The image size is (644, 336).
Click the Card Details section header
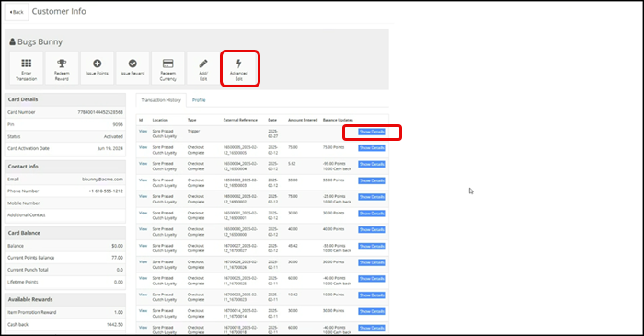tap(65, 99)
